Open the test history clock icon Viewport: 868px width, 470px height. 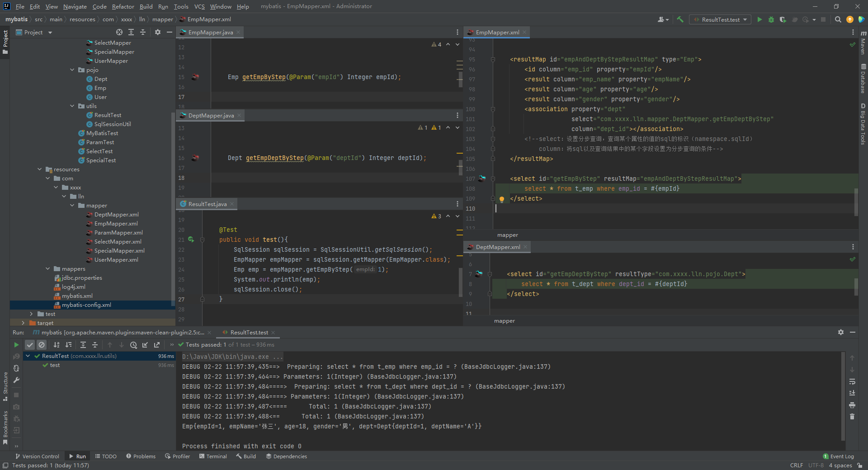tap(133, 345)
